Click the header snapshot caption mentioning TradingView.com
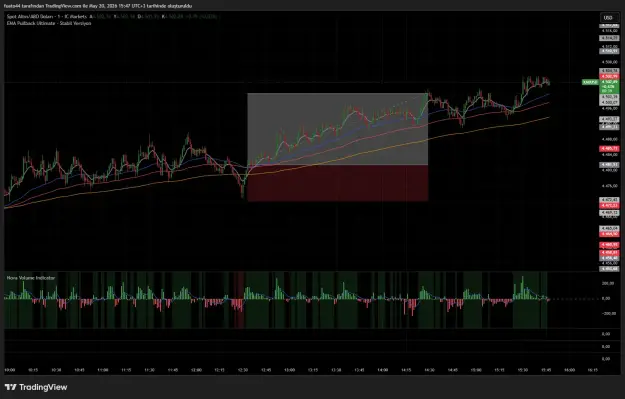This screenshot has width=625, height=399. click(x=98, y=6)
